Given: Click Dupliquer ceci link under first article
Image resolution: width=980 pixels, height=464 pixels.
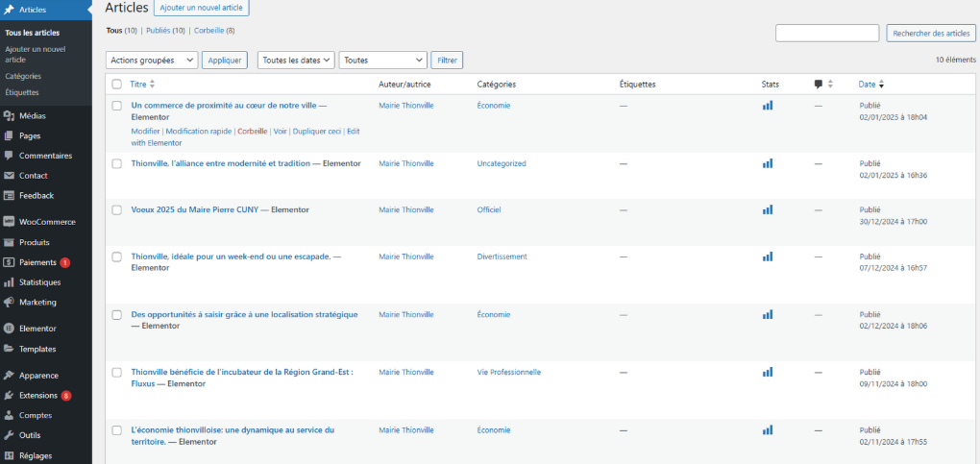Looking at the screenshot, I should [317, 132].
